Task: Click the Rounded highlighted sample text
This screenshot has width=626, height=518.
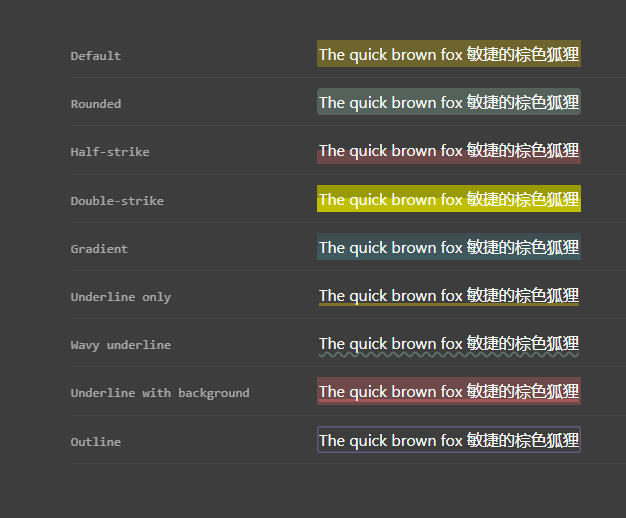Action: coord(449,101)
